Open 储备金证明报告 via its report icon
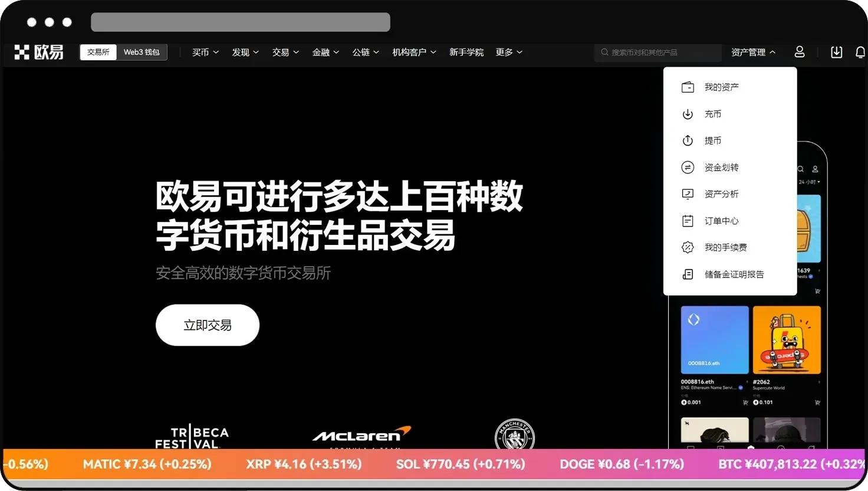Image resolution: width=868 pixels, height=491 pixels. click(x=688, y=274)
